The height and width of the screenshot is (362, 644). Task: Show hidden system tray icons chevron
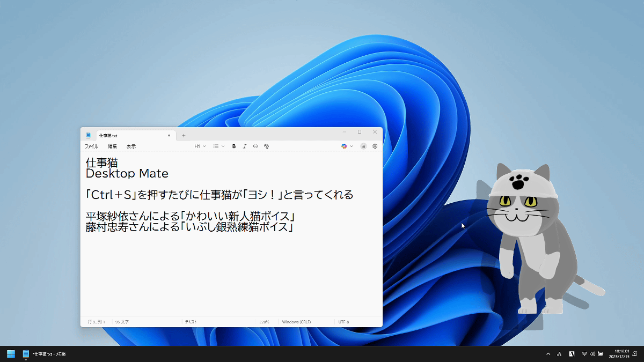click(548, 354)
